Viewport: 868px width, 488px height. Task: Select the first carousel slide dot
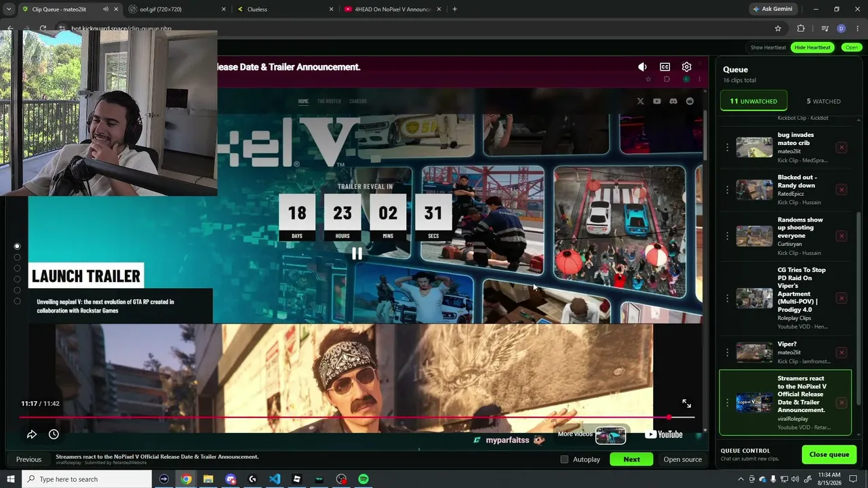(17, 246)
